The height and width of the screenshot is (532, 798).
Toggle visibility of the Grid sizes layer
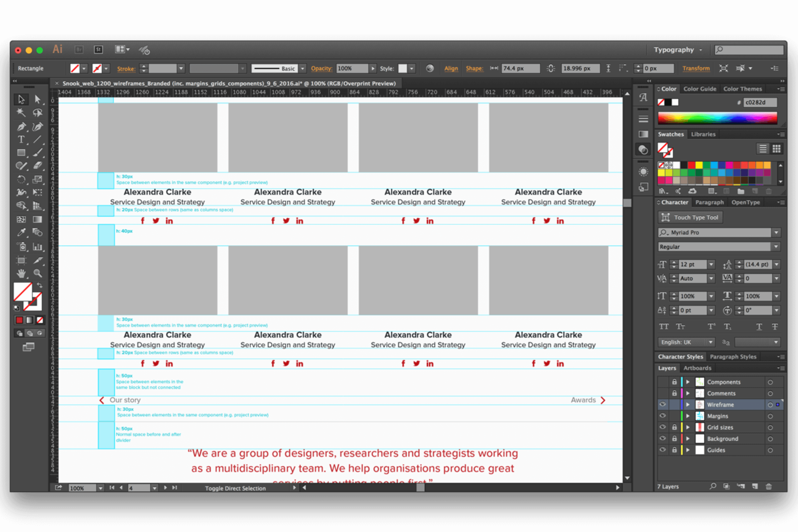click(662, 427)
